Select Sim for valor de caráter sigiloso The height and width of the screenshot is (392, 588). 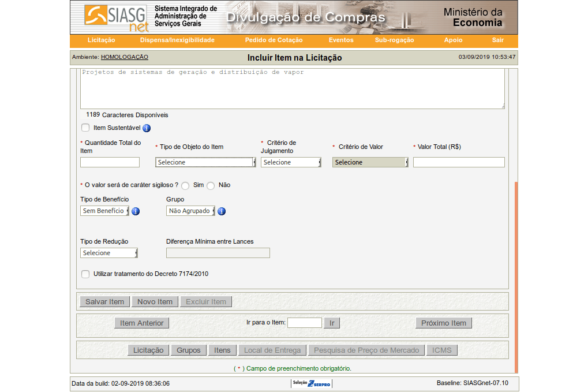point(185,186)
